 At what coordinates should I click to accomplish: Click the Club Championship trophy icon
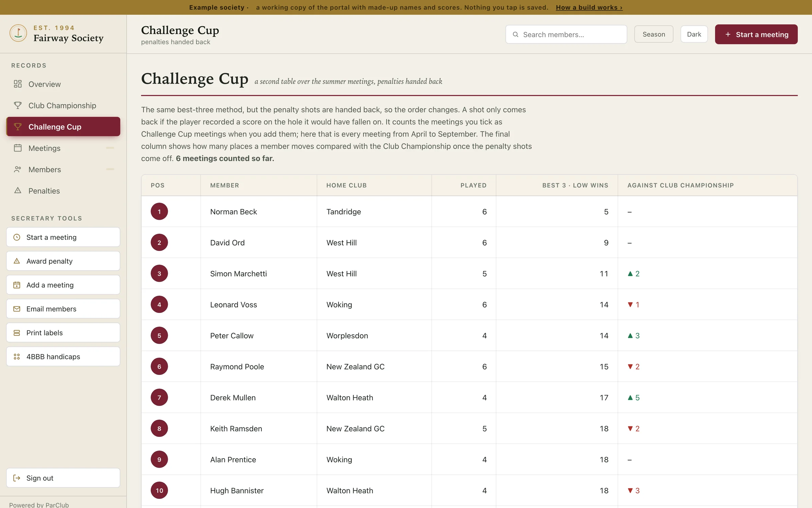pyautogui.click(x=18, y=105)
